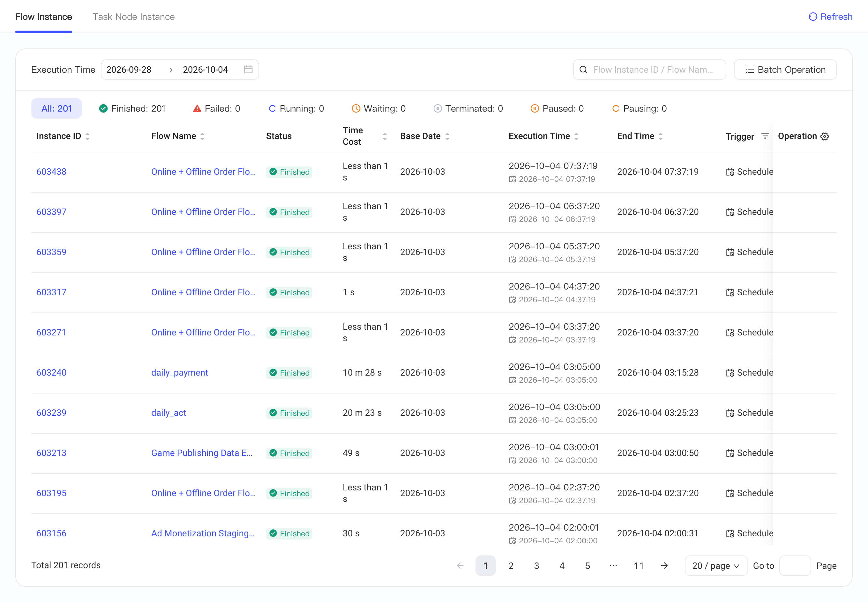Screen dimensions: 868x602
Task: Open the daily_act flow link
Action: click(x=169, y=413)
